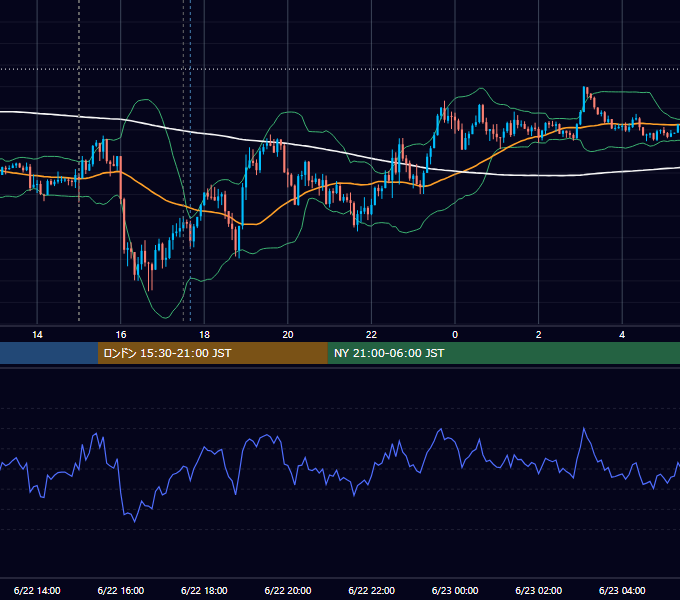Screen dimensions: 680x600
Task: Click the 6/23 00:00 date label
Action: point(455,590)
